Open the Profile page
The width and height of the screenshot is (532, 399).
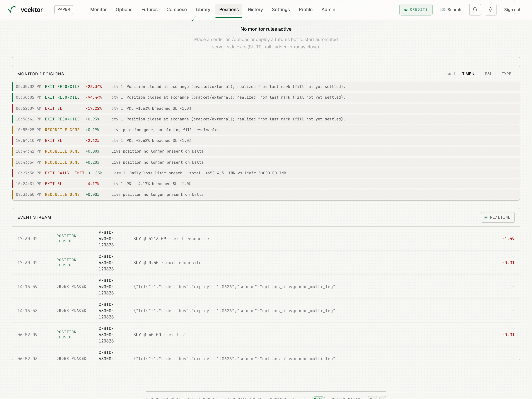tap(306, 10)
